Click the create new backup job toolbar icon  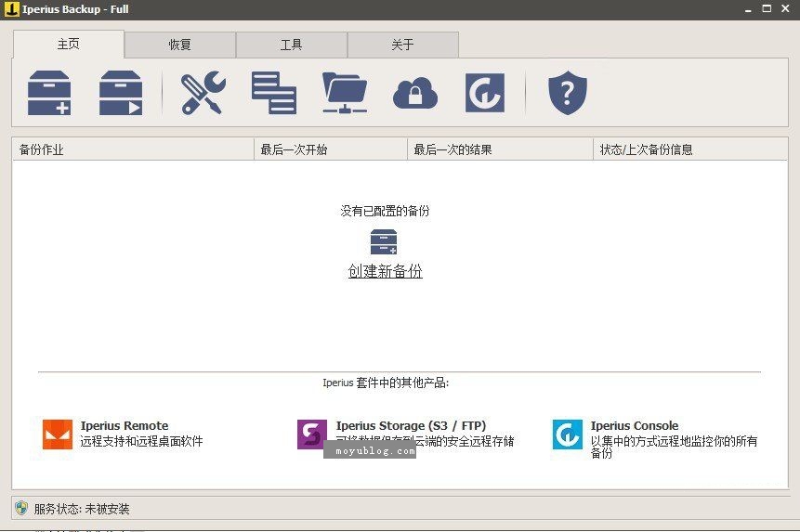[x=49, y=93]
